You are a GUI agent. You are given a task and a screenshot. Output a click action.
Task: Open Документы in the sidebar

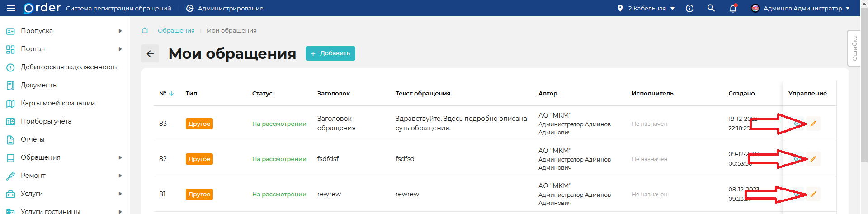[39, 85]
